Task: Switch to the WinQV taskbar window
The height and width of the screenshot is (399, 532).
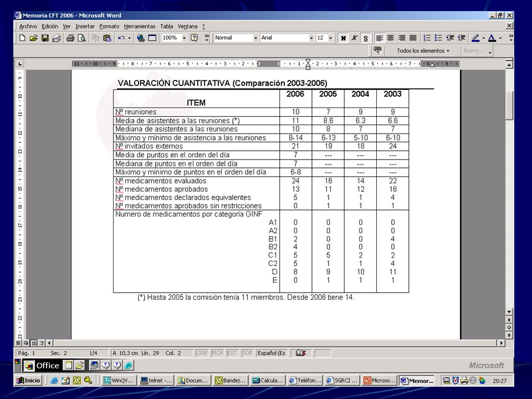Action: click(x=119, y=380)
